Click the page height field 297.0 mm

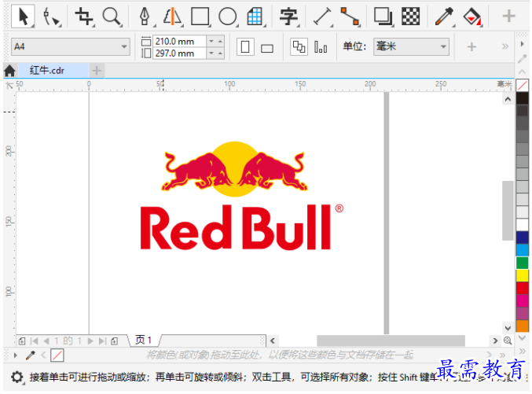click(x=179, y=53)
